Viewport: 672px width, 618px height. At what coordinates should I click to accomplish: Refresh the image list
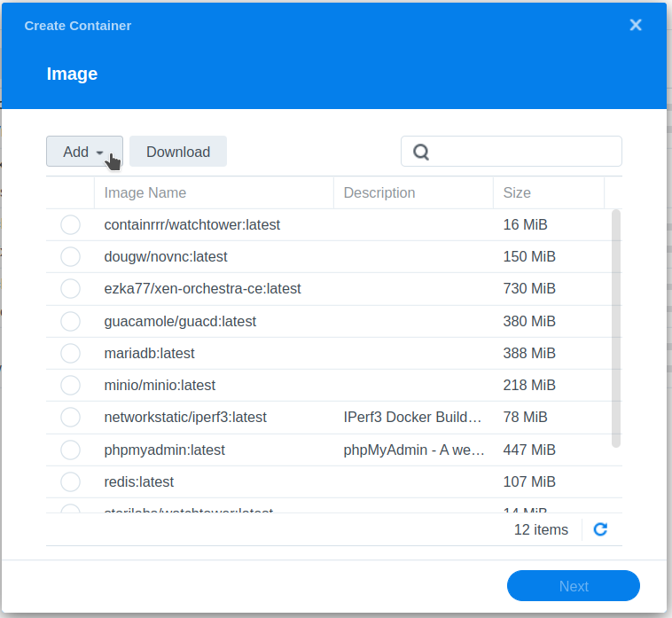[600, 529]
